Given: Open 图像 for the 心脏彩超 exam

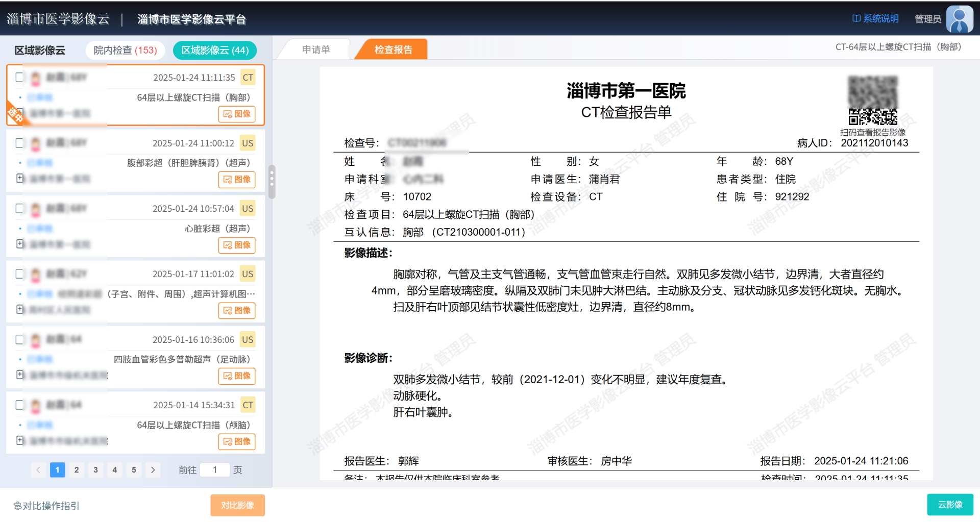Looking at the screenshot, I should (x=237, y=245).
